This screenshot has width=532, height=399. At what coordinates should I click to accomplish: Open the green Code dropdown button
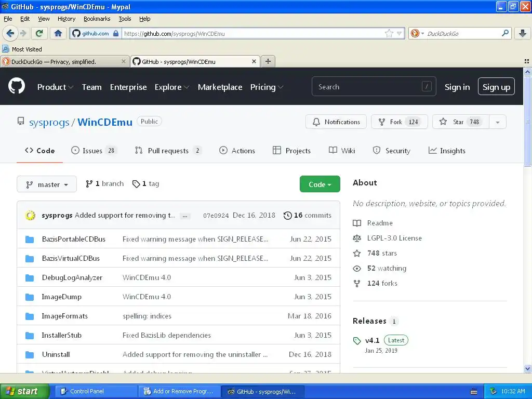tap(320, 184)
